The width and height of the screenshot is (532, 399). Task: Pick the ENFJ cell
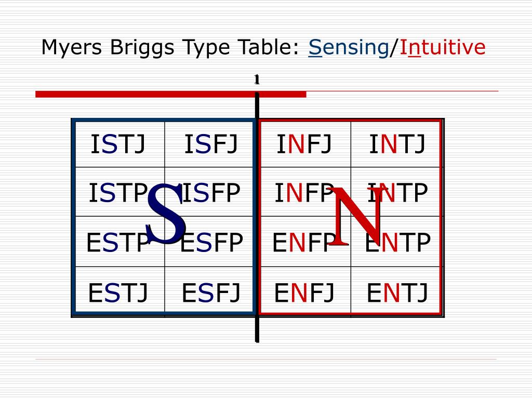tap(305, 289)
